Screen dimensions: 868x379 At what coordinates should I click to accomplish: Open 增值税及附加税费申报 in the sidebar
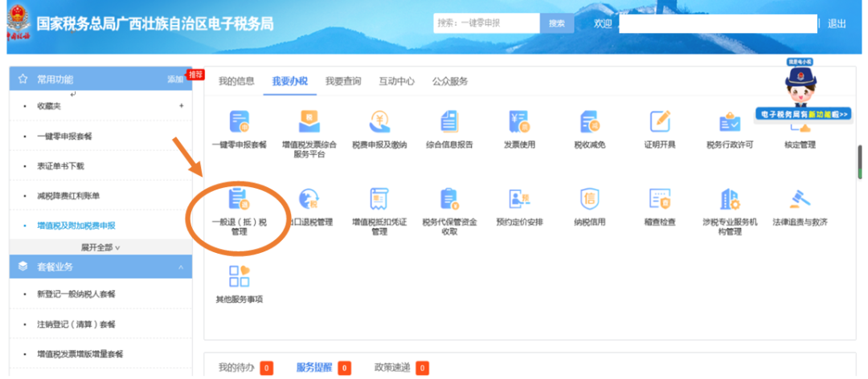[76, 226]
